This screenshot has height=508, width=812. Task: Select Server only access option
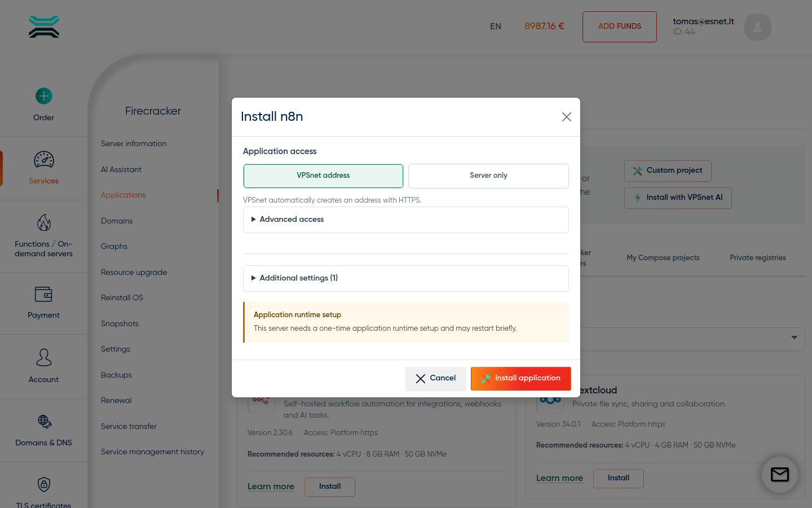(x=488, y=176)
